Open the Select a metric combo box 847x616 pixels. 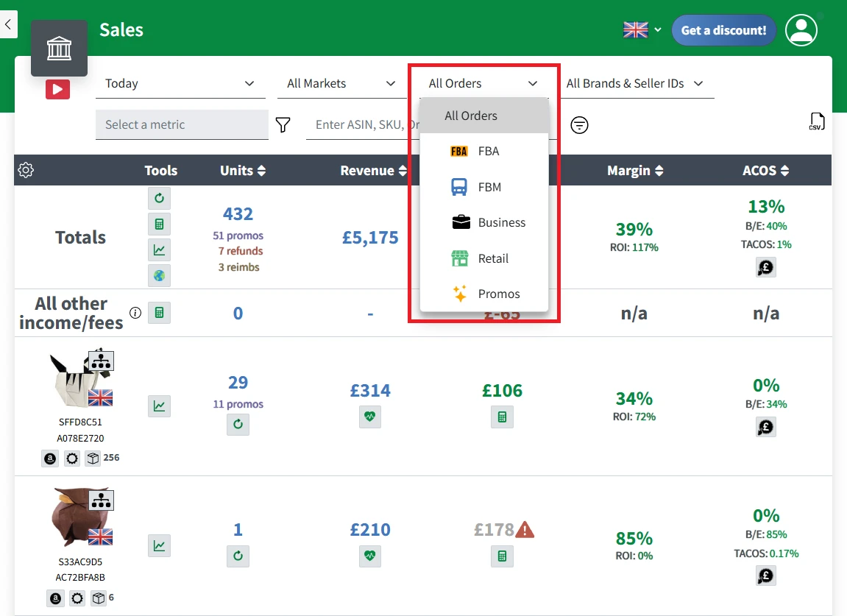pyautogui.click(x=182, y=125)
